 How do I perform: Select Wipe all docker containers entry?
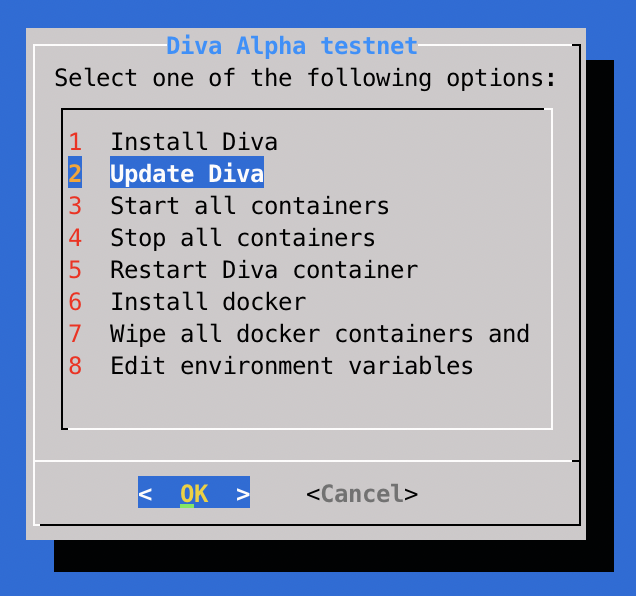pos(319,334)
